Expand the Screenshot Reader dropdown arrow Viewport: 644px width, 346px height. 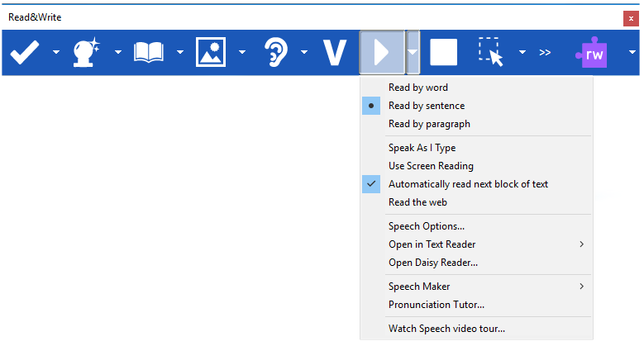[522, 52]
